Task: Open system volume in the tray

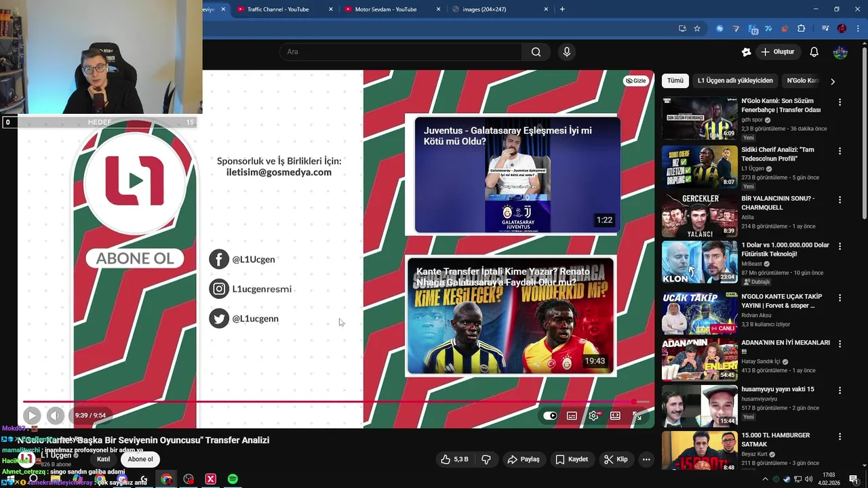Action: (x=807, y=479)
